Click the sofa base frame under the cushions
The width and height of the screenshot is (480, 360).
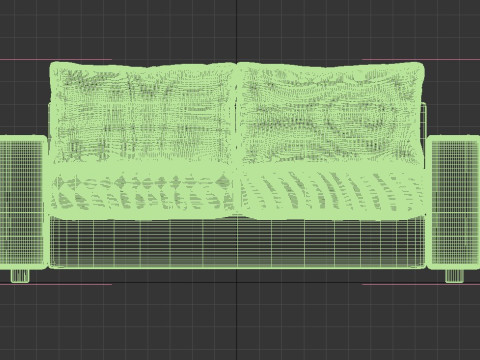click(237, 243)
